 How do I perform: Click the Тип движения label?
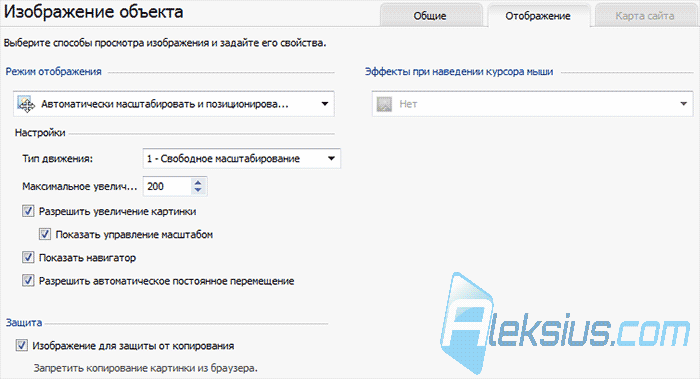58,158
